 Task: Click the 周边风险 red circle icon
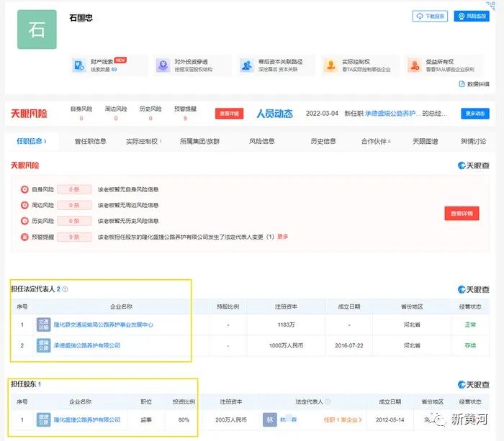24,205
